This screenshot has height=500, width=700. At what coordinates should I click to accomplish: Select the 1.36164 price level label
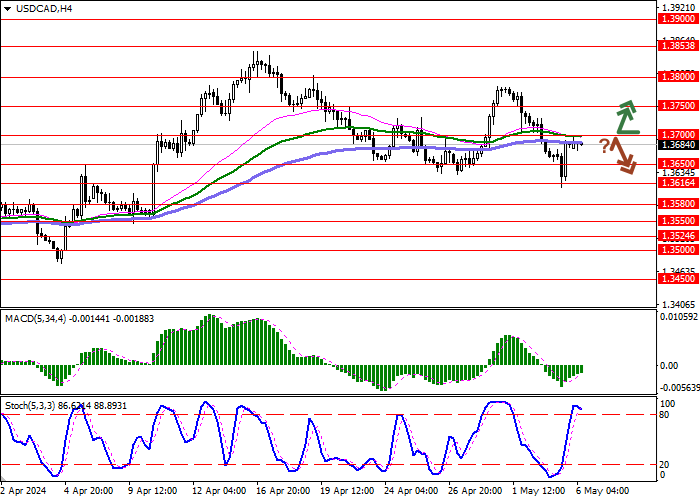click(x=679, y=183)
